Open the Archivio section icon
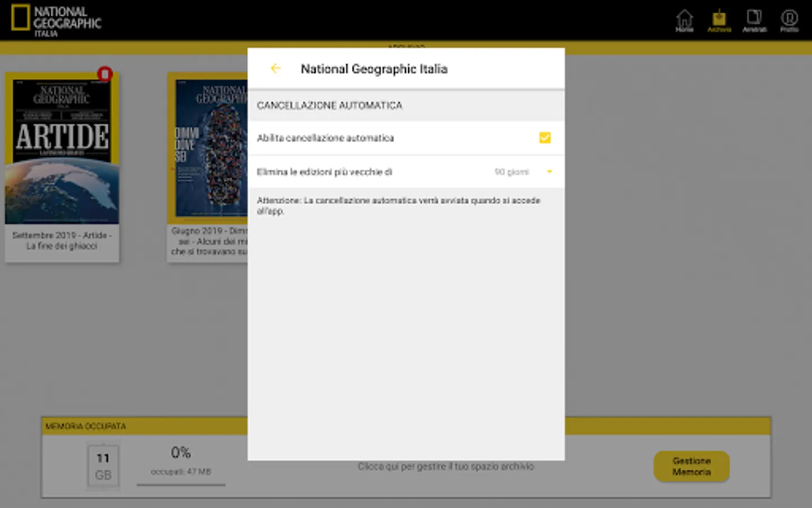Image resolution: width=812 pixels, height=508 pixels. click(719, 21)
